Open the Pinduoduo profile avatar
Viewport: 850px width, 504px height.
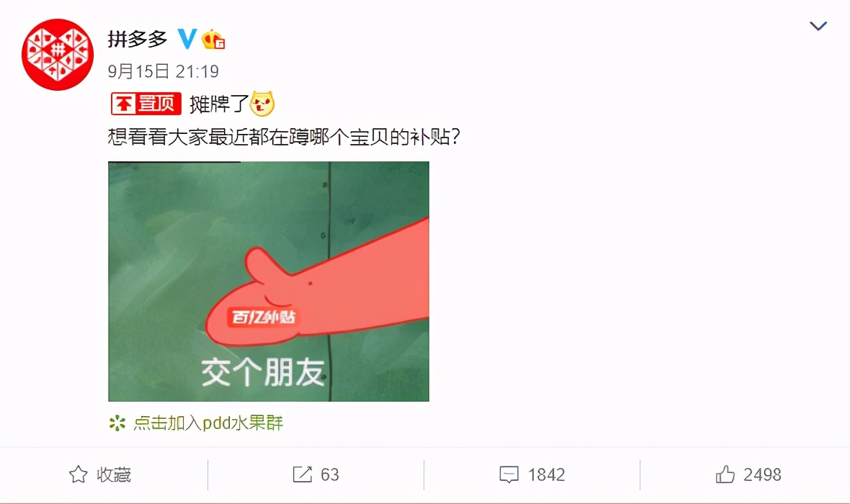click(58, 54)
